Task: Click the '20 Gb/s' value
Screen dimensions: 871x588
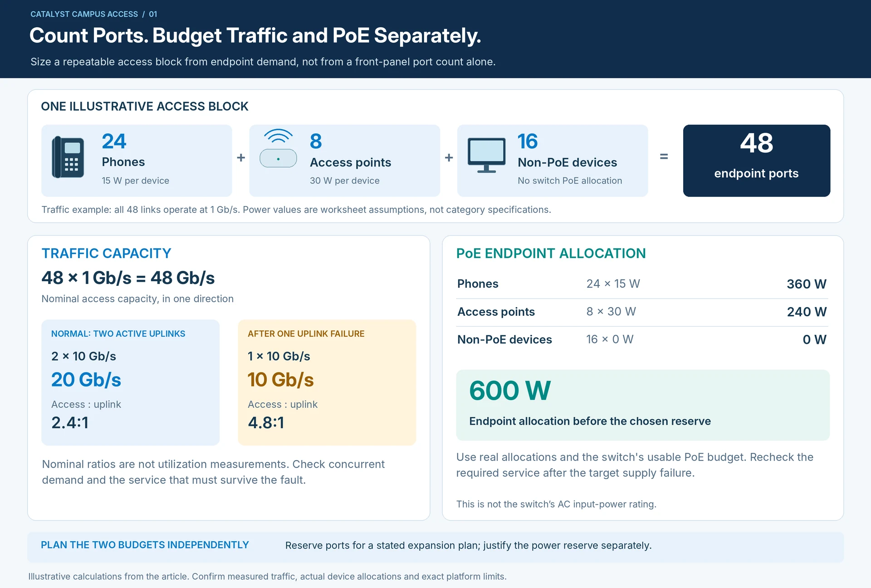Action: pyautogui.click(x=86, y=380)
